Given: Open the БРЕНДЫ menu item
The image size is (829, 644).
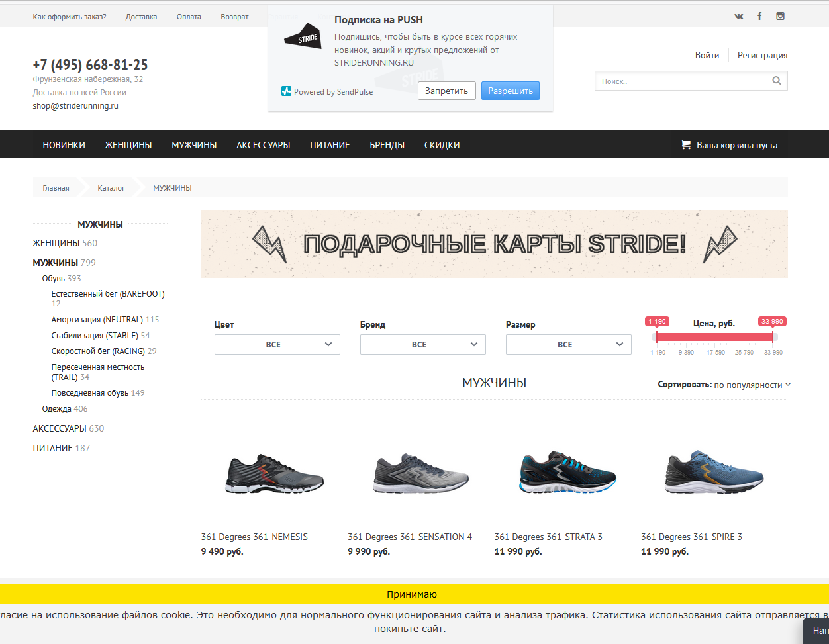Looking at the screenshot, I should pyautogui.click(x=387, y=145).
